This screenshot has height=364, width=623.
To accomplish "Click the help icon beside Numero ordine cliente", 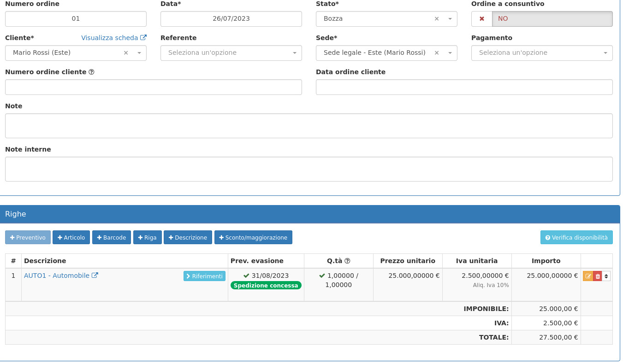I will (91, 72).
